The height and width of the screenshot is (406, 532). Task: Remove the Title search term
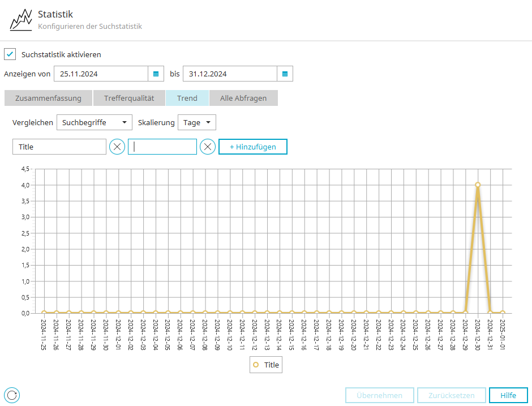point(117,147)
